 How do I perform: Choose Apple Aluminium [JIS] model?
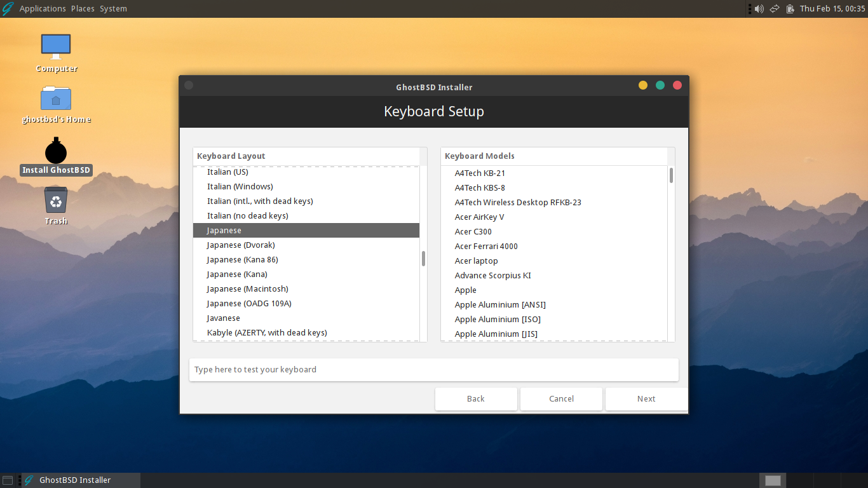coord(554,334)
